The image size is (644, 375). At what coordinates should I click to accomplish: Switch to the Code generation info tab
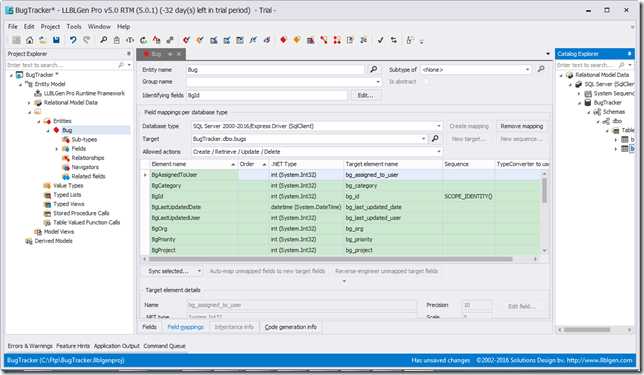290,327
